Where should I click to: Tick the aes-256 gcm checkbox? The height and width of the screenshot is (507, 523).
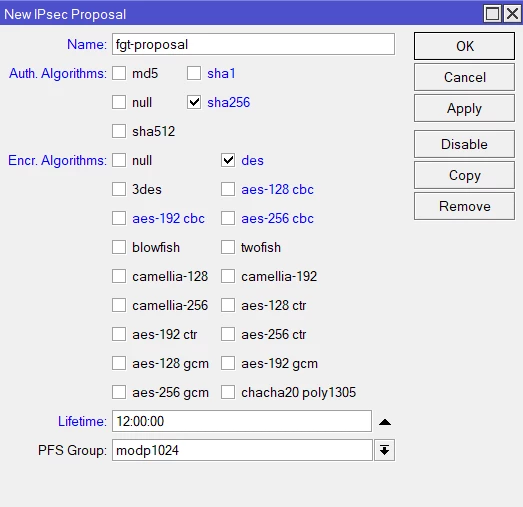pos(119,392)
